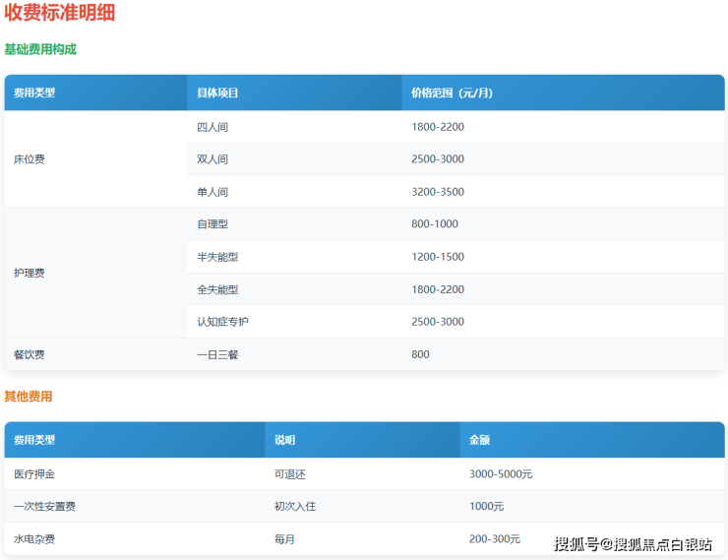Click the 一日三餐 meal item

coord(217,354)
